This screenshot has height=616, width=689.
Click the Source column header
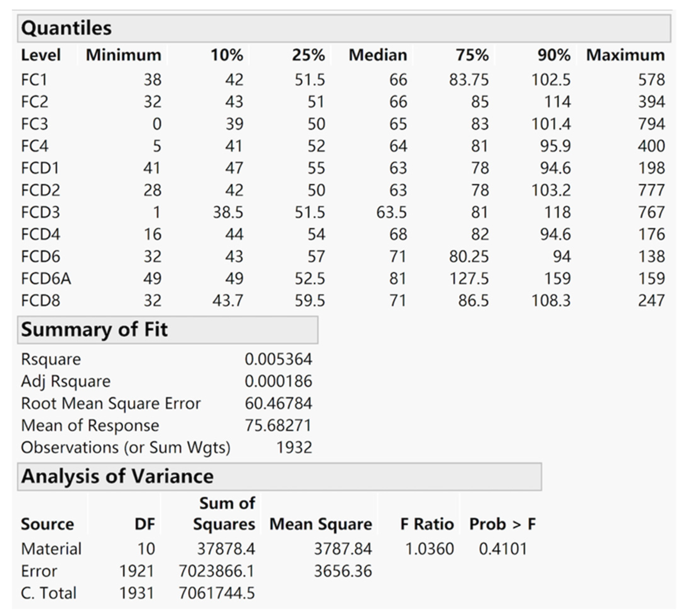tap(47, 525)
